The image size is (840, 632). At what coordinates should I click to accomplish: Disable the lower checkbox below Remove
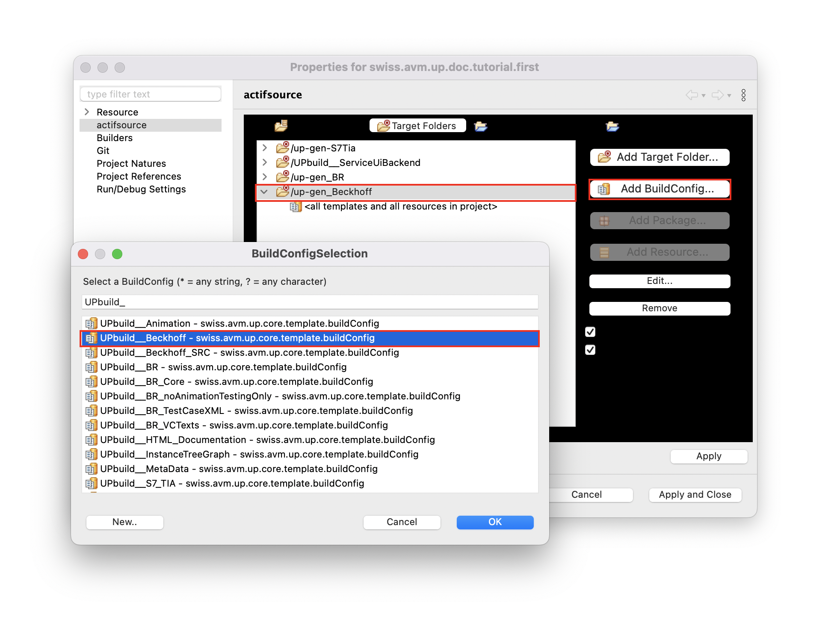coord(591,350)
